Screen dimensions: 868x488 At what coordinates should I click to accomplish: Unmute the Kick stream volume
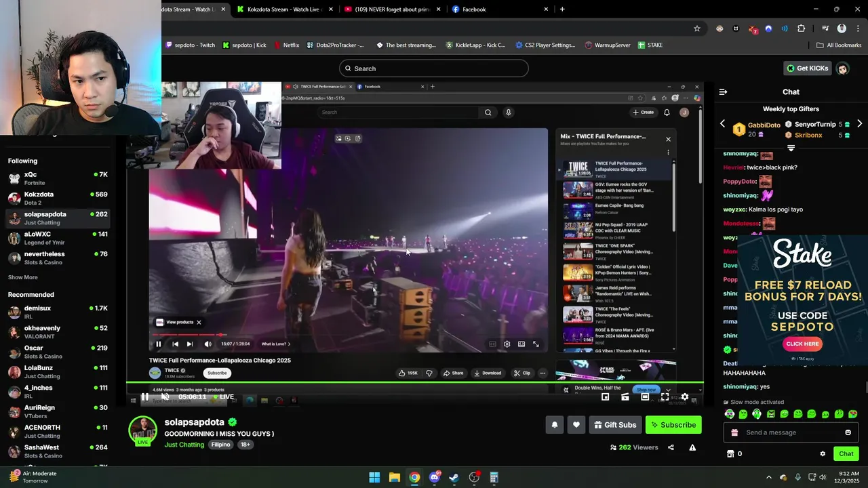click(165, 397)
